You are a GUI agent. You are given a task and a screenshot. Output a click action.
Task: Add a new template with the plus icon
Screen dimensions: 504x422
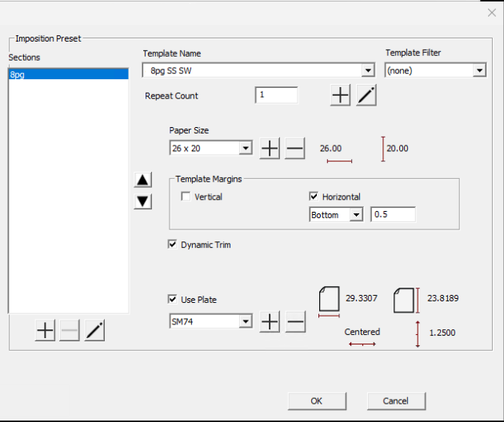(x=340, y=95)
